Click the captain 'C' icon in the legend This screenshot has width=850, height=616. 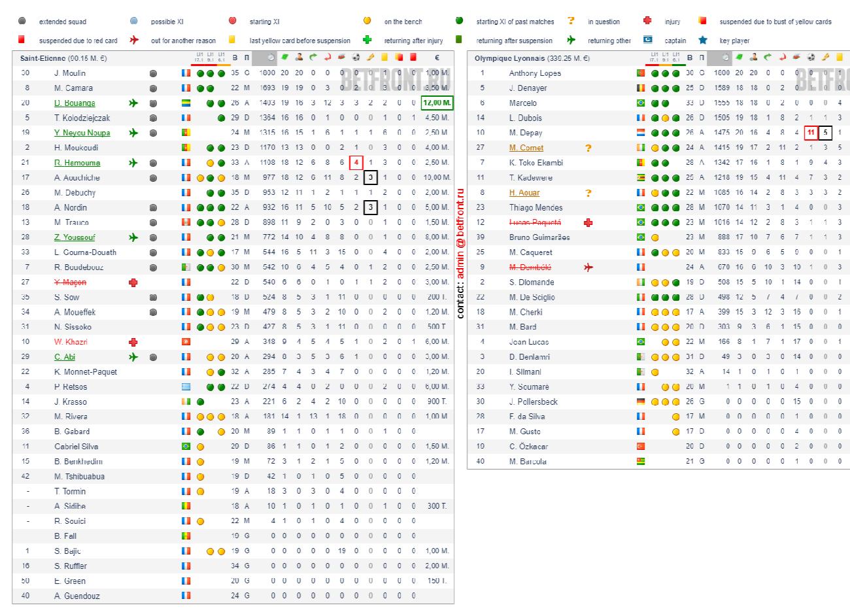[x=647, y=40]
